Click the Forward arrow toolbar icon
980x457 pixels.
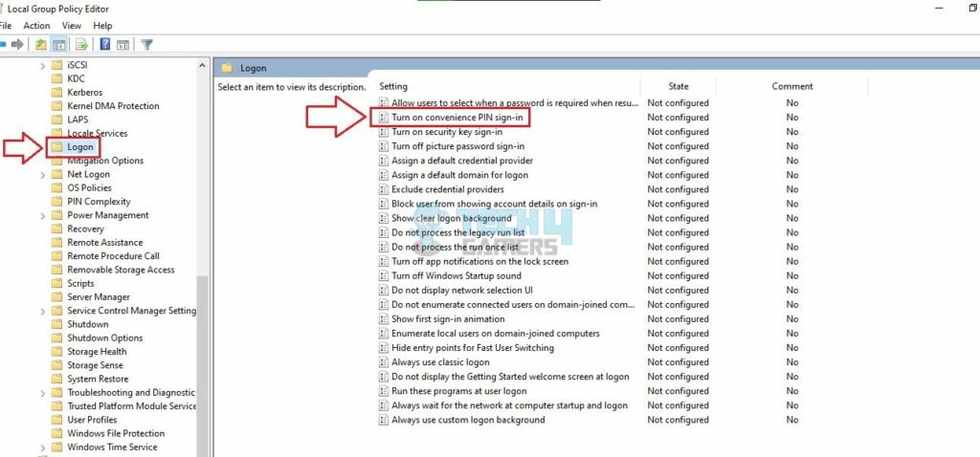click(17, 44)
